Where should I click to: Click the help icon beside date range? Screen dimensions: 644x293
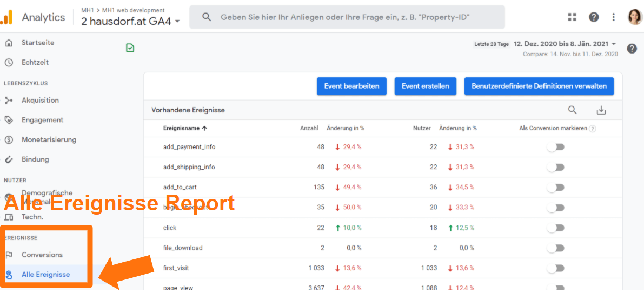(x=632, y=49)
